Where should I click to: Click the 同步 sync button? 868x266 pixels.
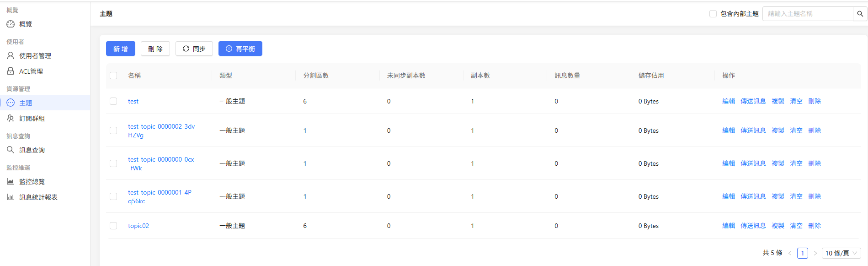point(194,49)
